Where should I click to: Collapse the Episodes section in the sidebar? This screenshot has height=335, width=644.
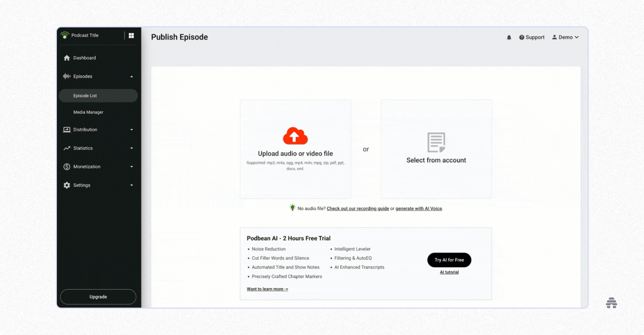[132, 76]
